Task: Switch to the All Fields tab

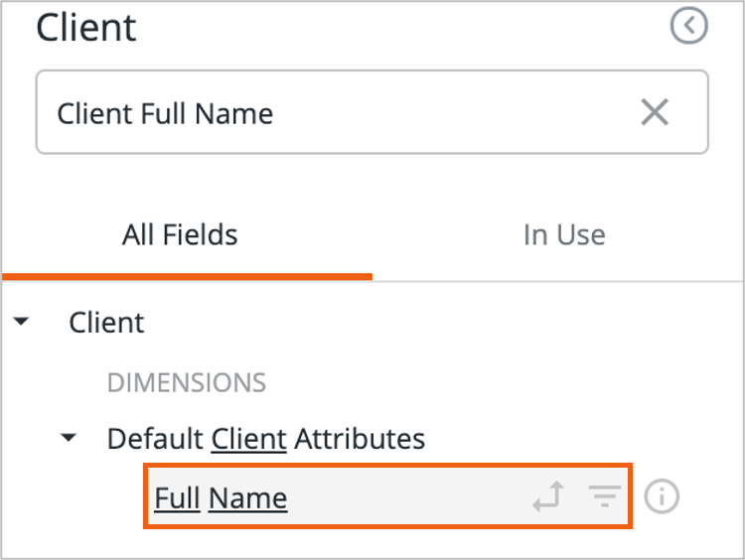Action: (180, 235)
